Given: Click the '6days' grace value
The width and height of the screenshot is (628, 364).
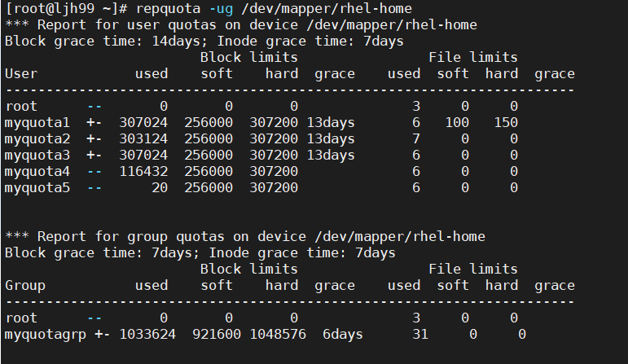Looking at the screenshot, I should 343,335.
